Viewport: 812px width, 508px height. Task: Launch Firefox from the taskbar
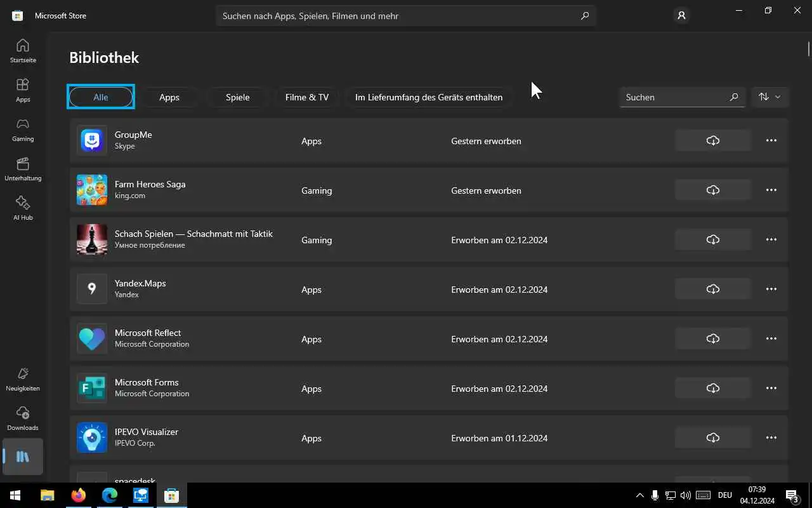point(79,495)
